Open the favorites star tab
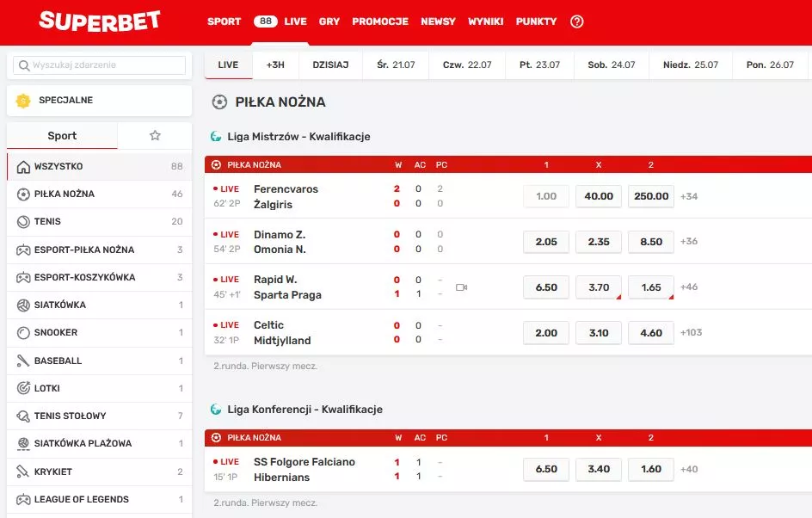The width and height of the screenshot is (812, 518). tap(155, 136)
